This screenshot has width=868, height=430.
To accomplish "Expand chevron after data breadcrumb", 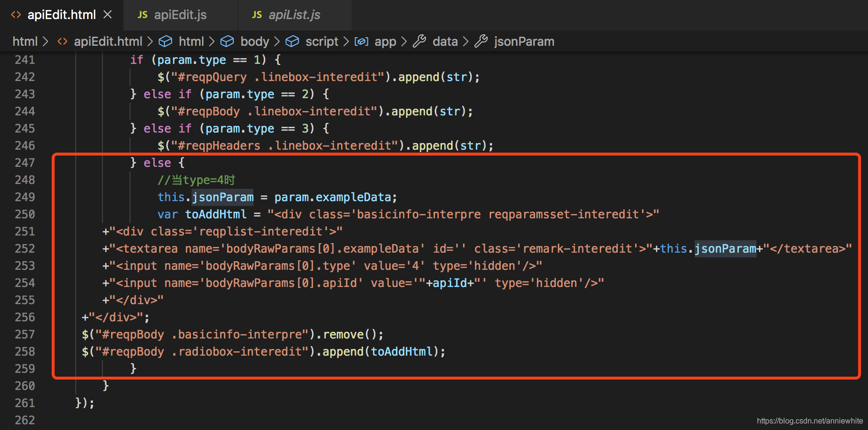I will click(466, 41).
